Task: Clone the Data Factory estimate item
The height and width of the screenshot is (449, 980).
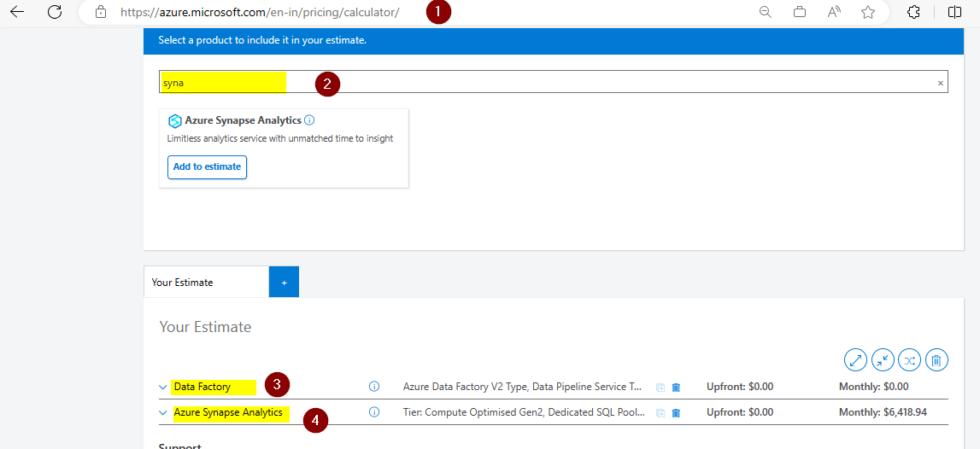Action: coord(660,388)
